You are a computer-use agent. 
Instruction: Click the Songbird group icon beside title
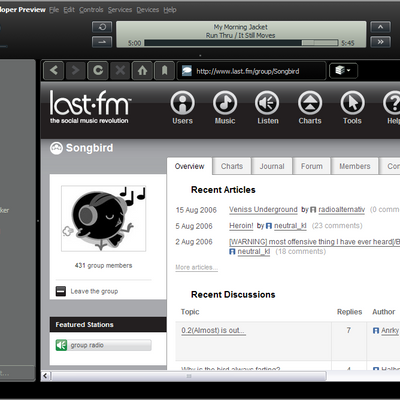pos(56,148)
